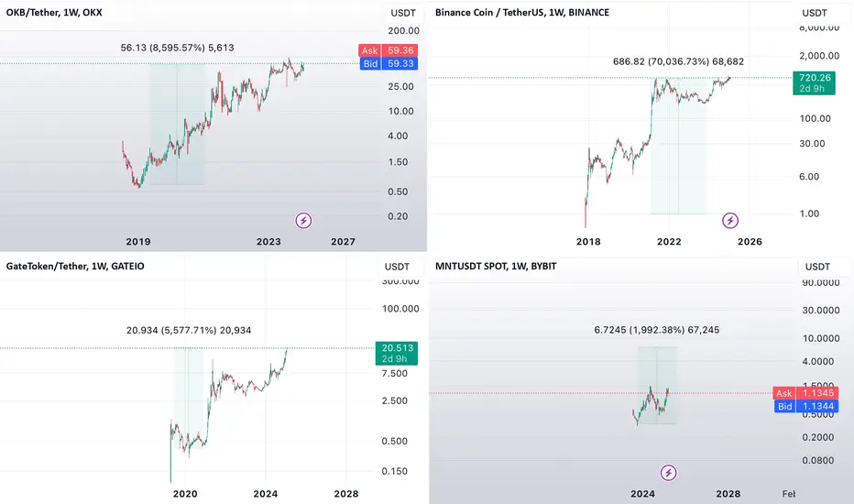The width and height of the screenshot is (854, 504).
Task: Click the 2024 marker on GateToken time axis
Action: coord(265,494)
